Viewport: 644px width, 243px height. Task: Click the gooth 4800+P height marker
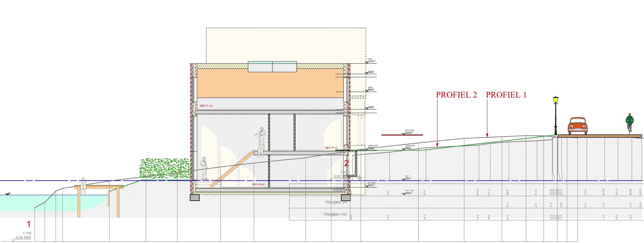(x=371, y=89)
